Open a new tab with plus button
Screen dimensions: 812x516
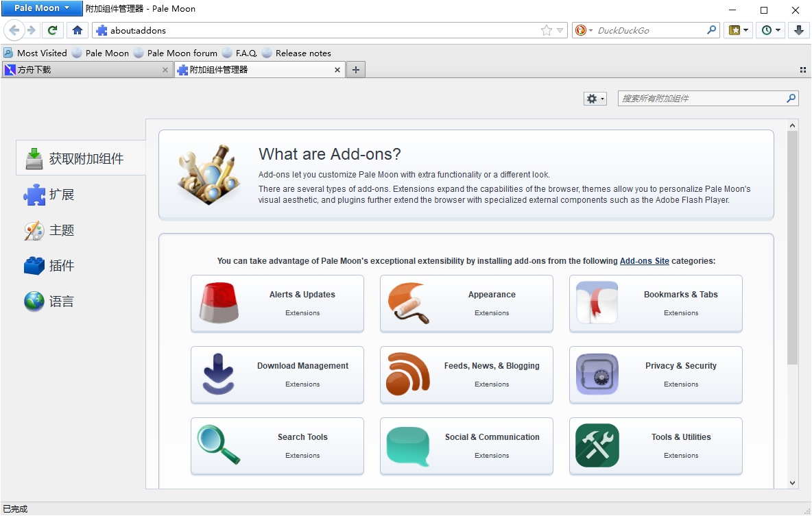click(x=355, y=70)
